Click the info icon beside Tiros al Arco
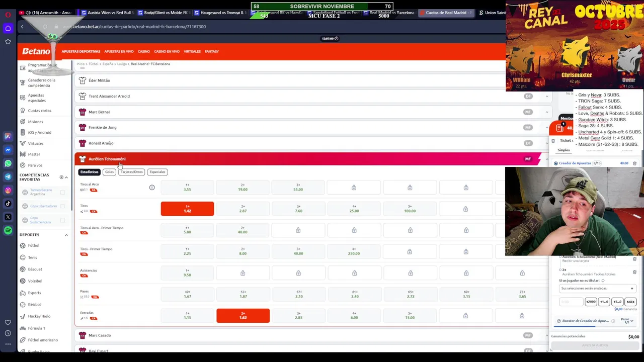This screenshot has height=362, width=644. [x=151, y=188]
